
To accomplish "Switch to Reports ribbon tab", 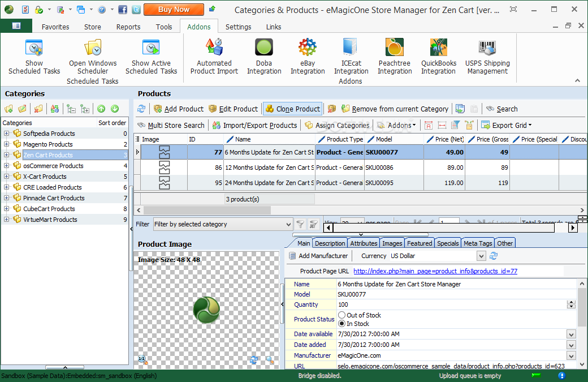I will [x=128, y=27].
